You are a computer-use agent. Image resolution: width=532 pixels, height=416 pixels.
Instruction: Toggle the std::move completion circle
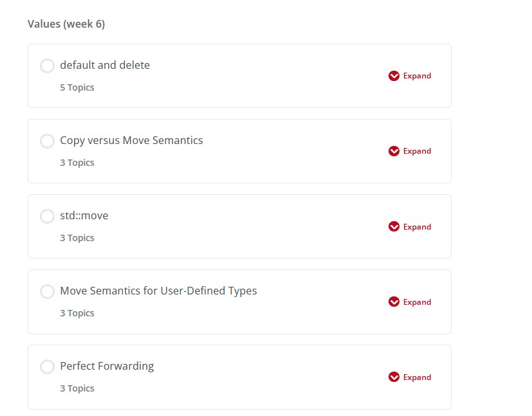pyautogui.click(x=47, y=217)
